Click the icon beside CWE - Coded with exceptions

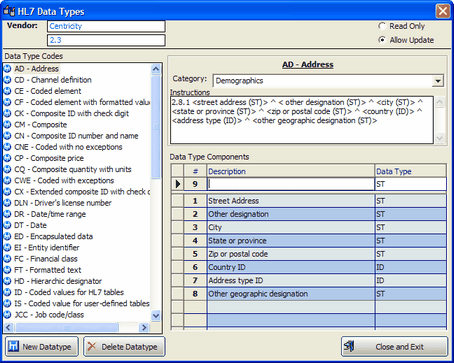7,180
